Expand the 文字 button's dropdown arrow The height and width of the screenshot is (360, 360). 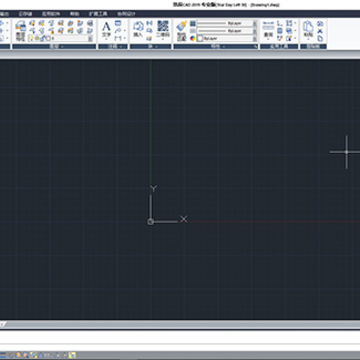tap(106, 39)
